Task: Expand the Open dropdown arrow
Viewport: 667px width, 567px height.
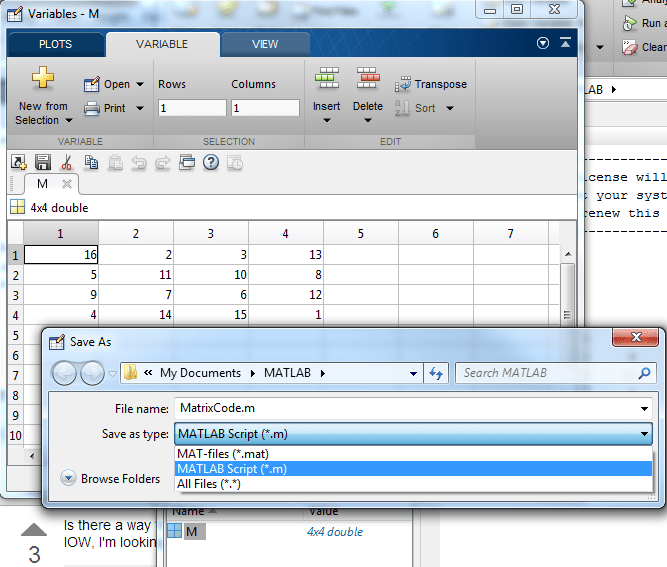Action: tap(140, 84)
